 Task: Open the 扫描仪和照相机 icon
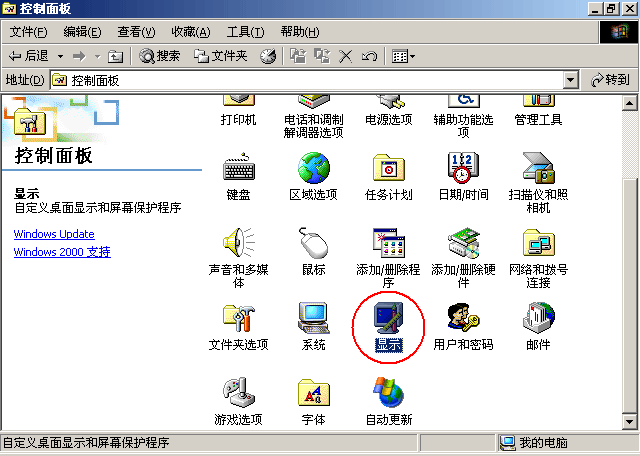tap(538, 167)
